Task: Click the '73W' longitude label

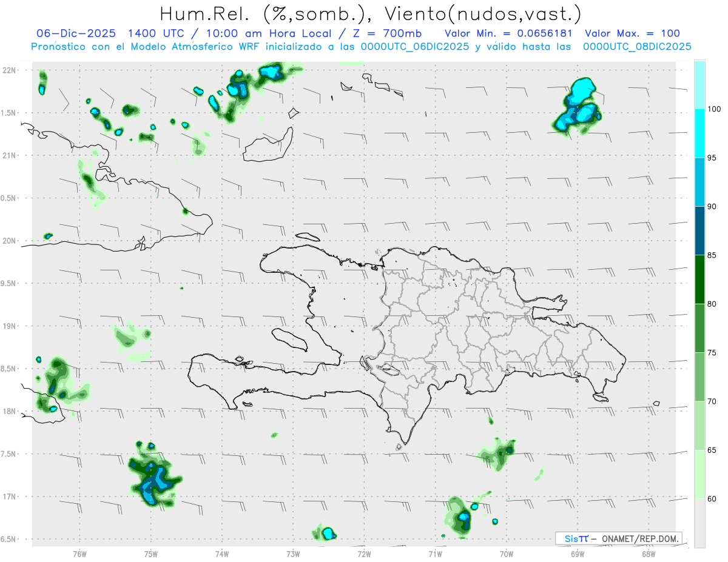Action: [293, 554]
